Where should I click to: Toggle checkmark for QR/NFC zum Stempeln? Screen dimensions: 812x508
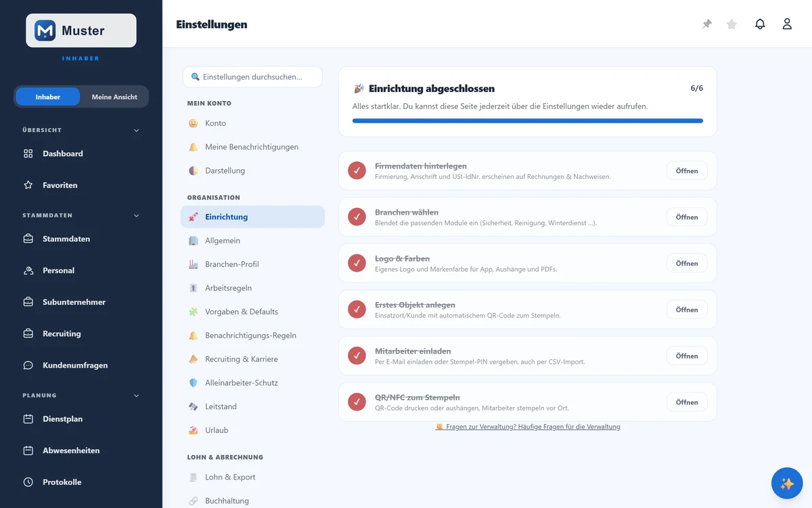coord(357,402)
